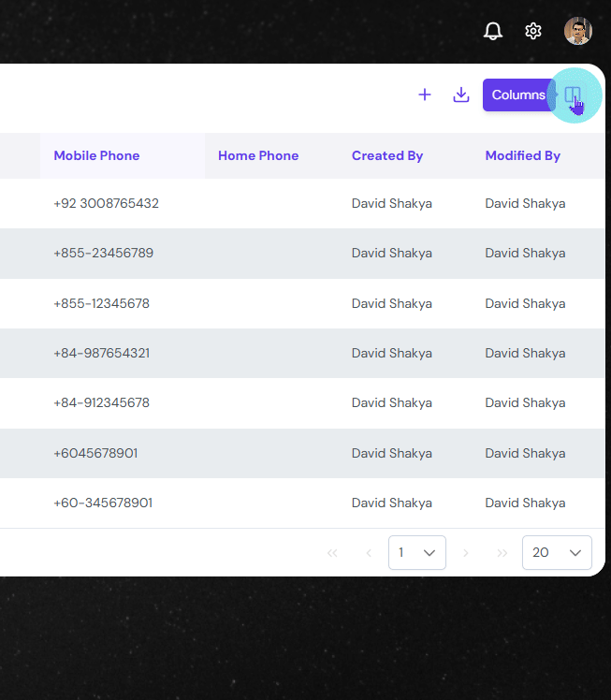Click the Modified By column header

[x=522, y=155]
